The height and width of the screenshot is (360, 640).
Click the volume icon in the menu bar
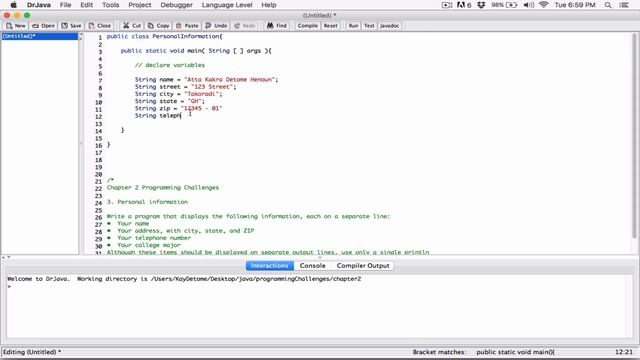[x=529, y=5]
